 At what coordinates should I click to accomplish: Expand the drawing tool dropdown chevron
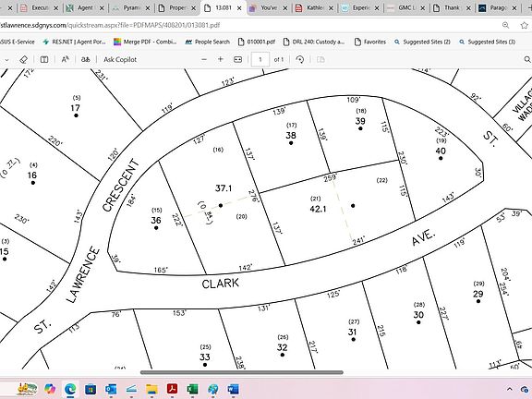[x=6, y=60]
